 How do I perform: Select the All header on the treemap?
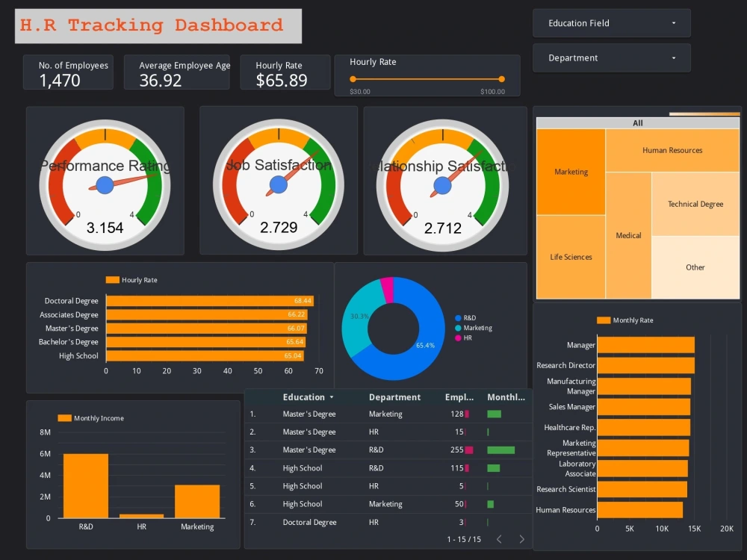pos(637,122)
